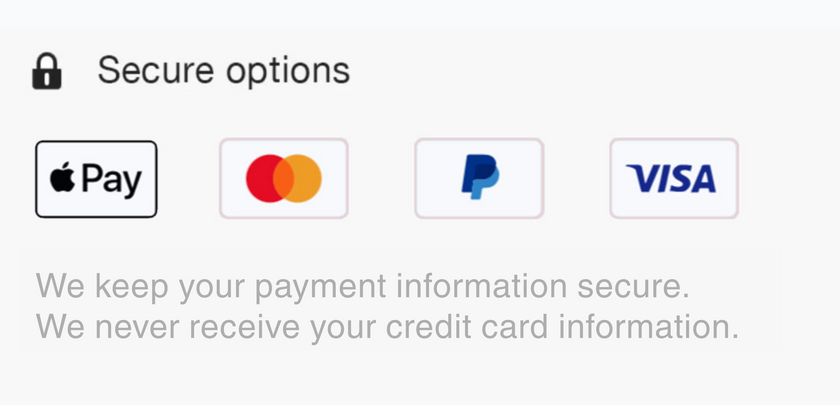This screenshot has width=840, height=405.
Task: Click the red Mastercard circle
Action: (x=267, y=179)
